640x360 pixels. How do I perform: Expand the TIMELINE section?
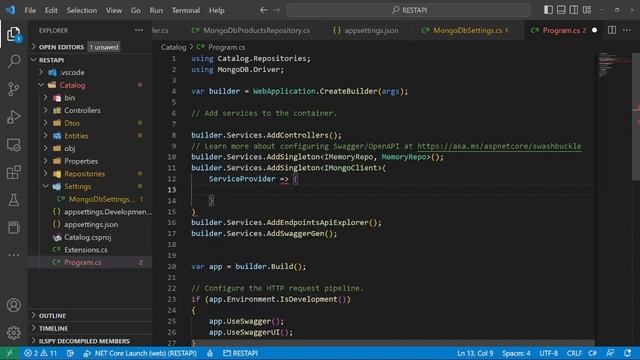click(x=90, y=328)
